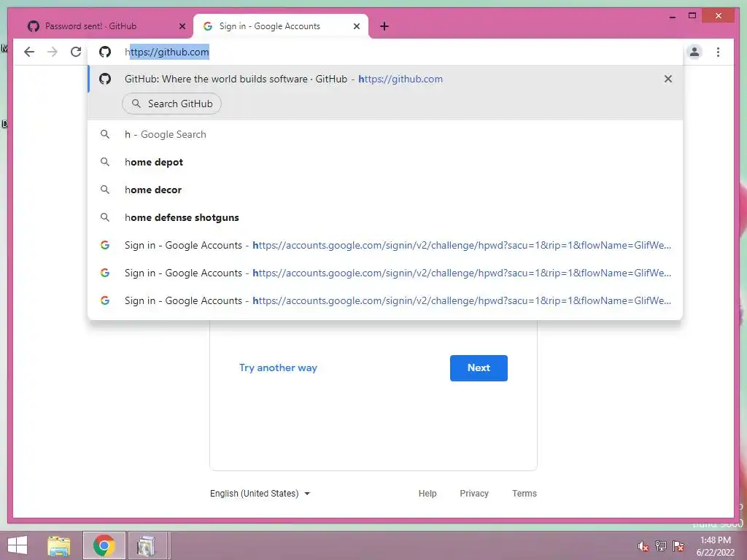Image resolution: width=747 pixels, height=560 pixels.
Task: Click the Search GitHub chip
Action: (171, 104)
